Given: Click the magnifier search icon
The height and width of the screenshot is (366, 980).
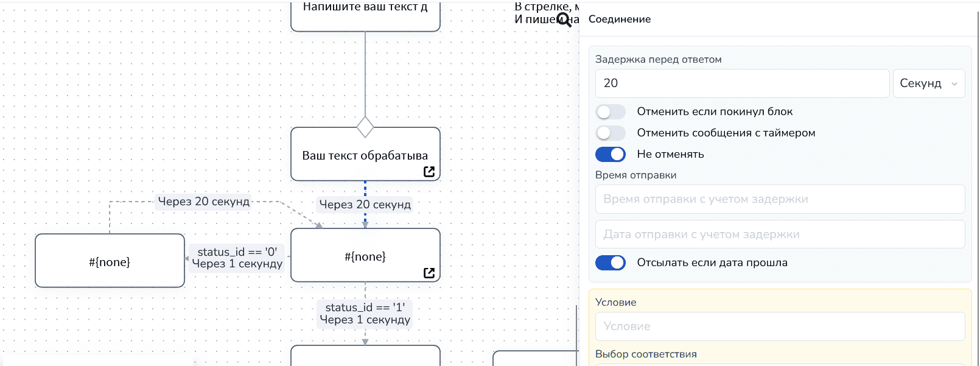Looking at the screenshot, I should (x=564, y=21).
